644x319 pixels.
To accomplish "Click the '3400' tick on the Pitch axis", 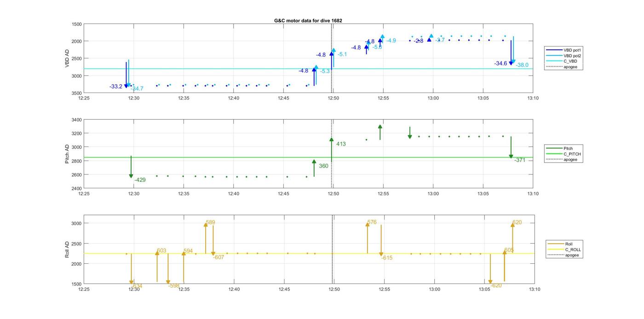I will point(77,120).
